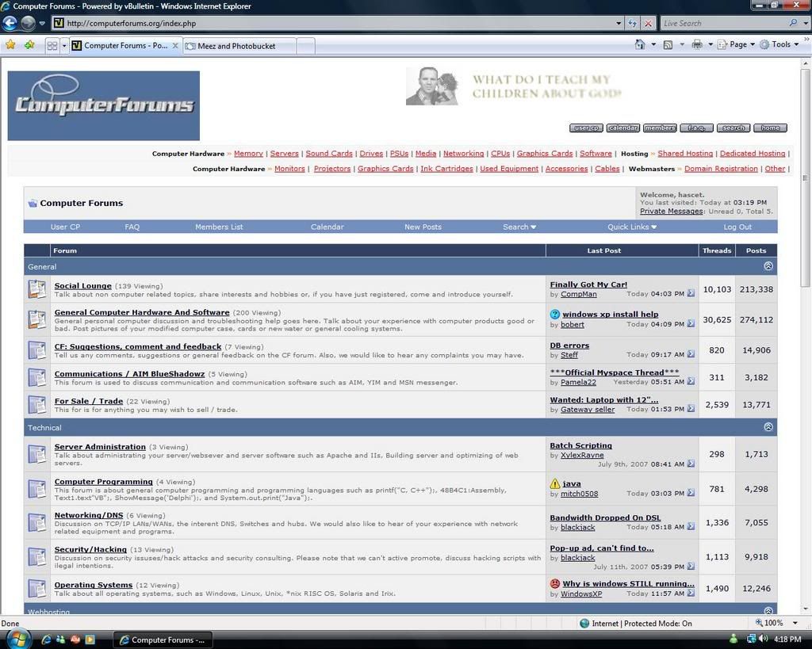Click the page's vertical scrollbar thumb
812x649 pixels.
(805, 178)
